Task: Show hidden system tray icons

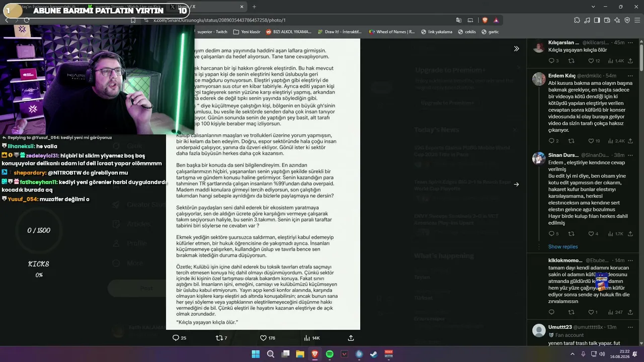Action: tap(573, 354)
